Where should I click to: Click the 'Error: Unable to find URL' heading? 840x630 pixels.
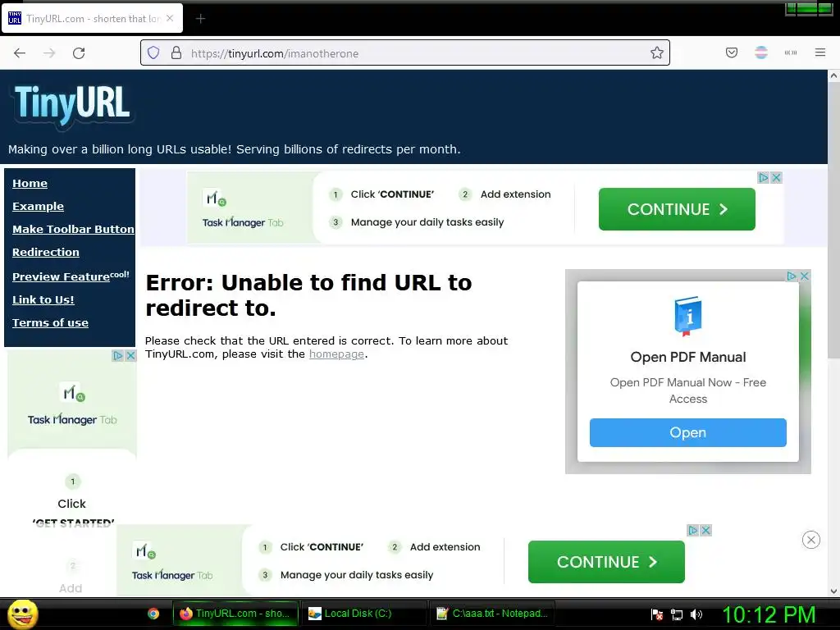pyautogui.click(x=308, y=295)
